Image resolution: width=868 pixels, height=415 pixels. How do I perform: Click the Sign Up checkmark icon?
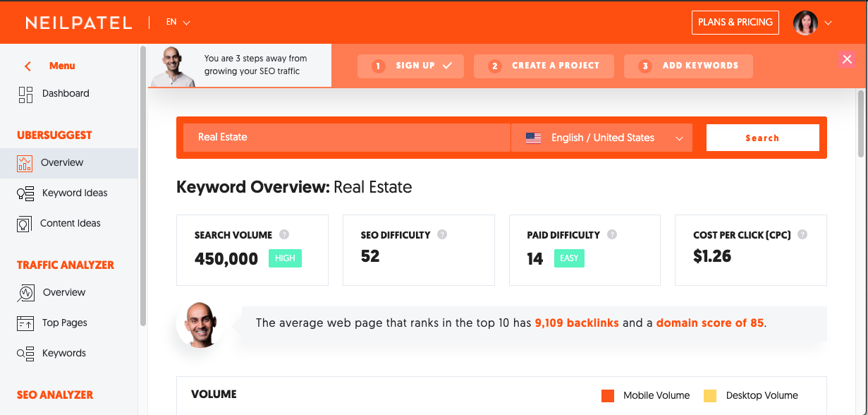pos(447,66)
